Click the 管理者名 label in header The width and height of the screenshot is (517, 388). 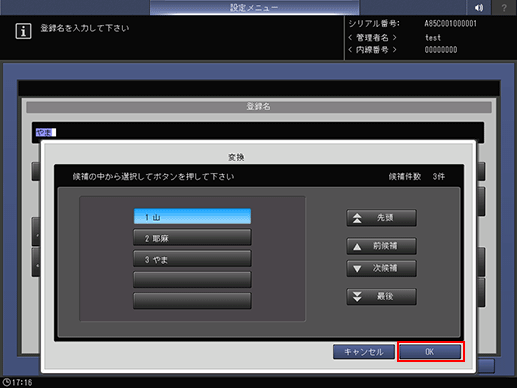coord(372,37)
